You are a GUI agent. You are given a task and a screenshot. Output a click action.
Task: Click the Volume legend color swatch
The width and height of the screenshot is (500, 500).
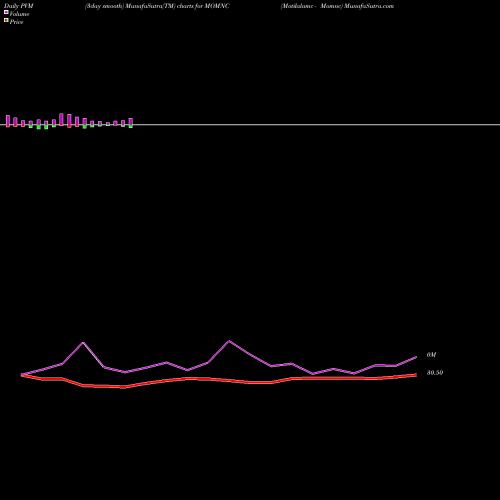pos(6,12)
